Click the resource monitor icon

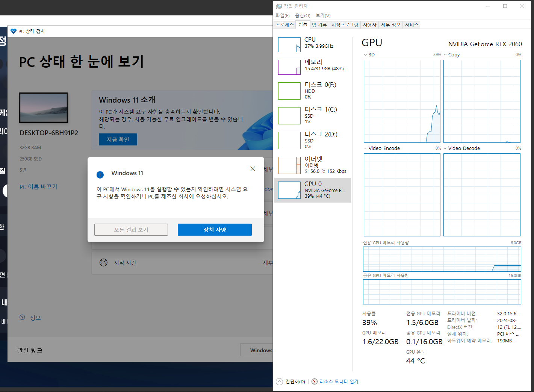[x=315, y=381]
